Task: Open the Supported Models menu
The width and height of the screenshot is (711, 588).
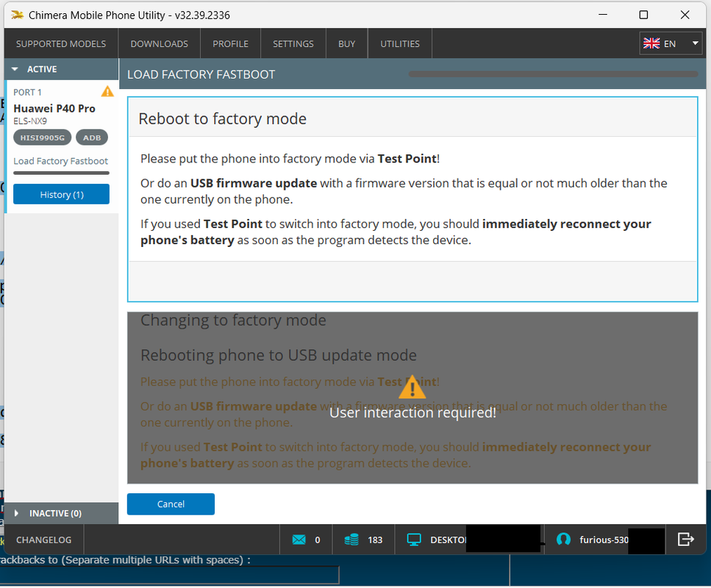Action: [x=61, y=44]
